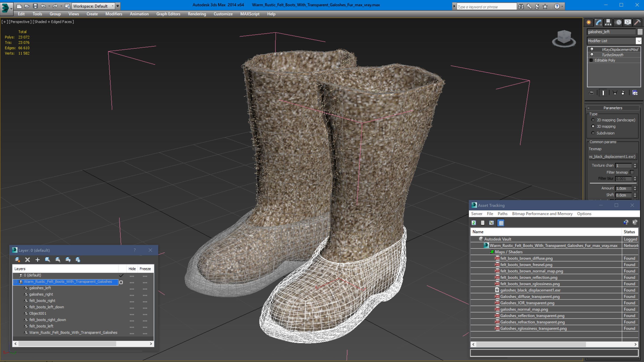644x362 pixels.
Task: Toggle VRayDisplacementMod lightbulb on/off
Action: click(592, 49)
